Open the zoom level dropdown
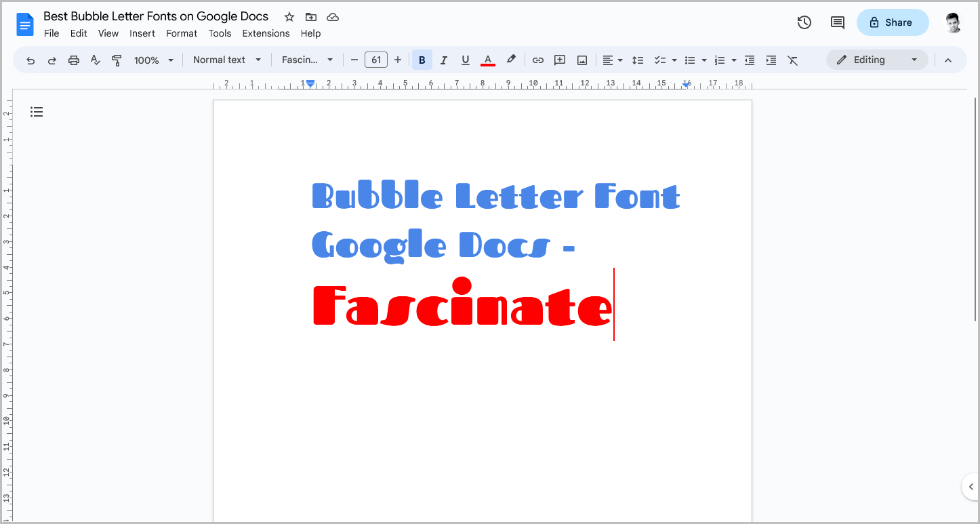 pos(153,60)
